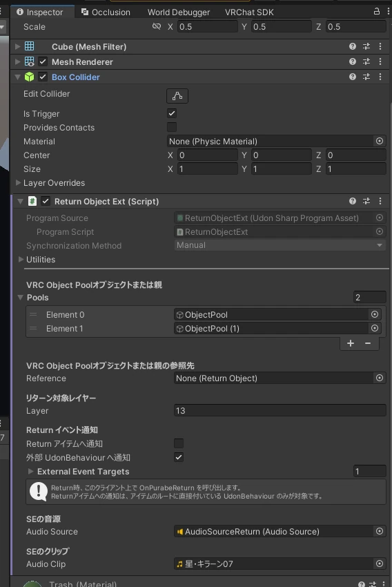
Task: Open the Element 1 object picker
Action: [x=375, y=328]
